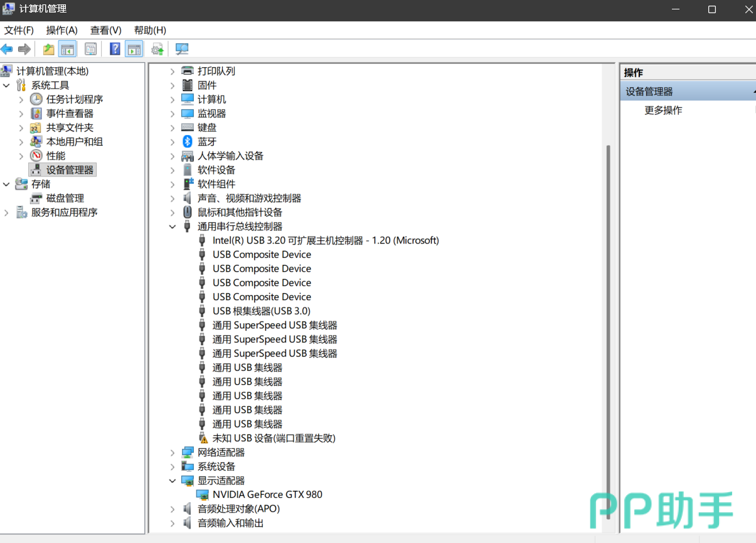Click the blue Back arrow toolbar icon

[7, 49]
